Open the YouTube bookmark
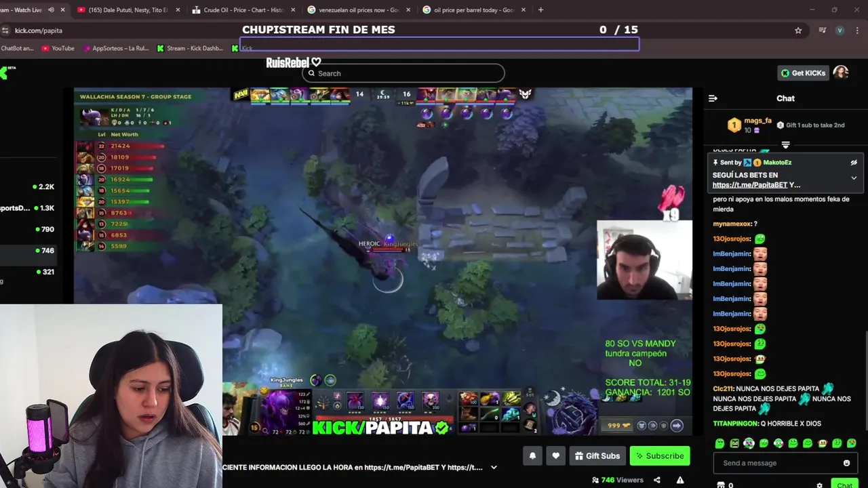The width and height of the screenshot is (868, 488). point(58,48)
